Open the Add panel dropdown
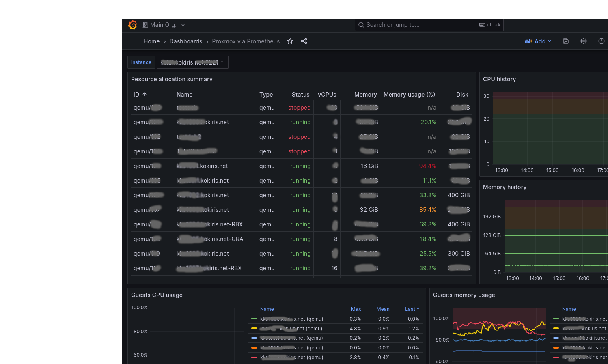 (538, 41)
